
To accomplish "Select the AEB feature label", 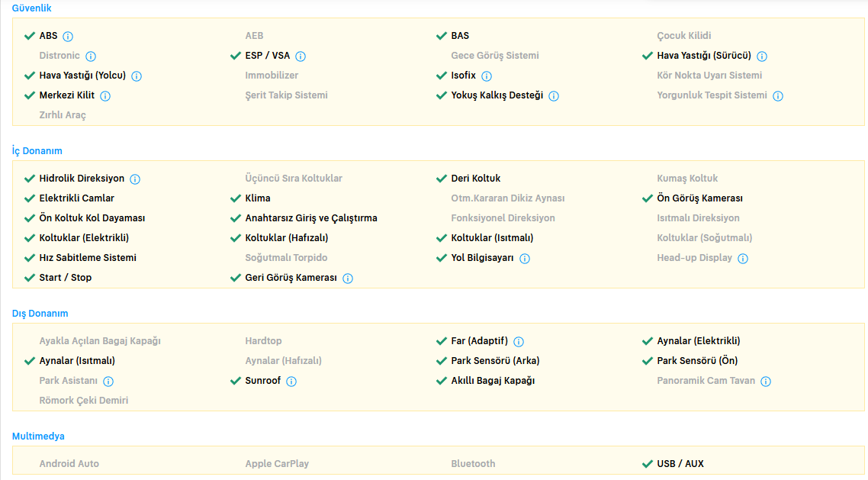I will pyautogui.click(x=254, y=36).
